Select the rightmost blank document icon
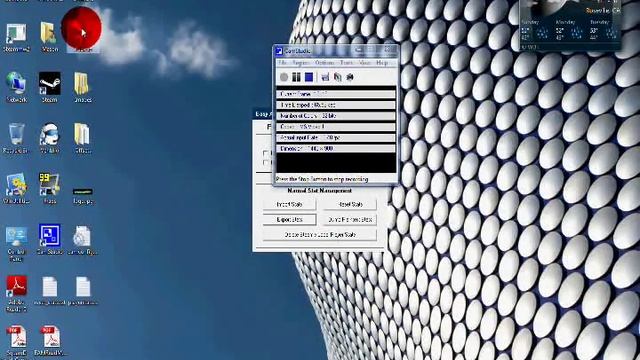The height and width of the screenshot is (360, 640). [x=83, y=290]
